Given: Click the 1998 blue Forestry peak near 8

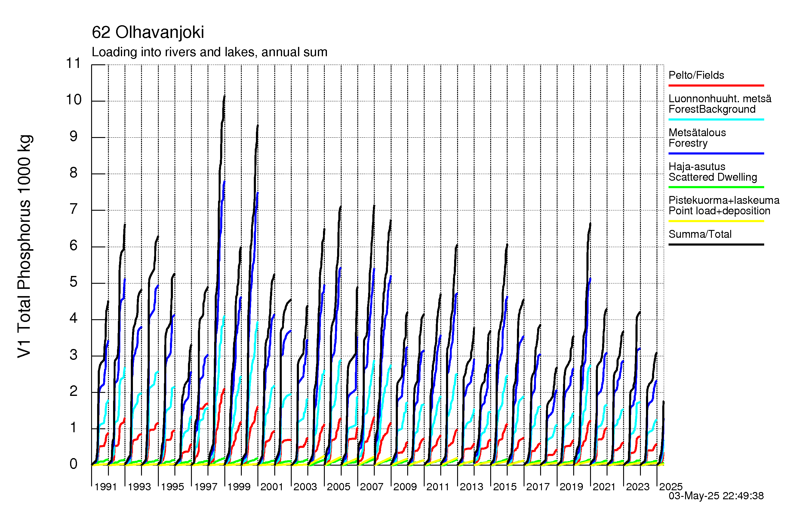Looking at the screenshot, I should coord(224,182).
